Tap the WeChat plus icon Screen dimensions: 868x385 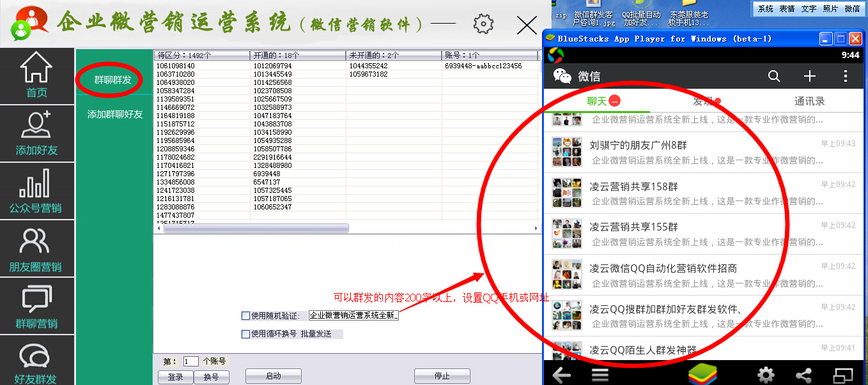point(810,77)
